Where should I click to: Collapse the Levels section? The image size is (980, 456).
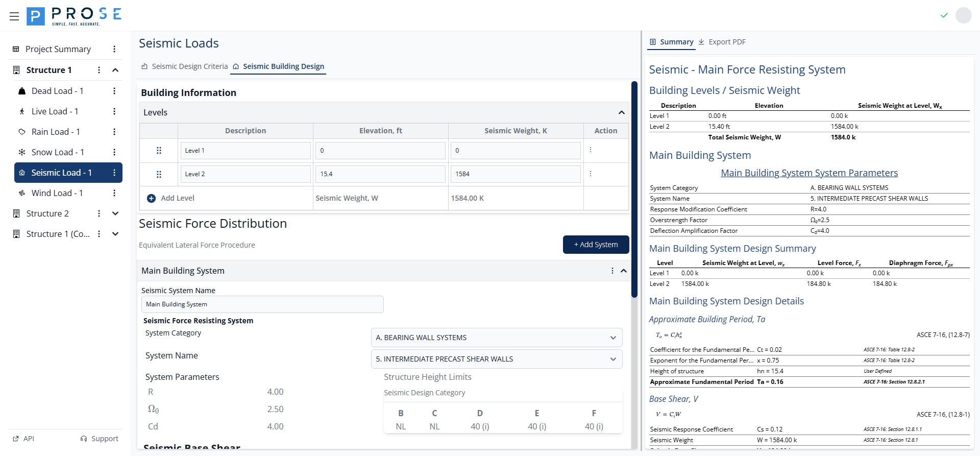coord(621,112)
